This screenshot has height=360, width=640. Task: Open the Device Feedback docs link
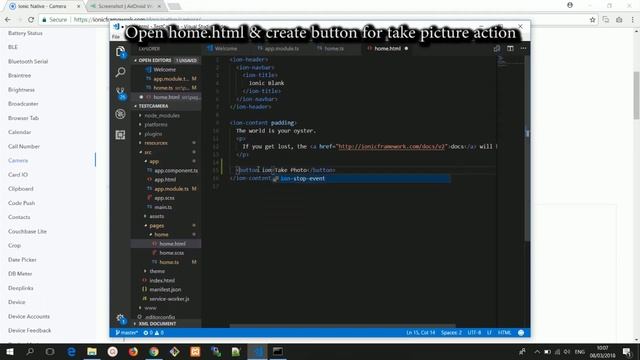29,330
